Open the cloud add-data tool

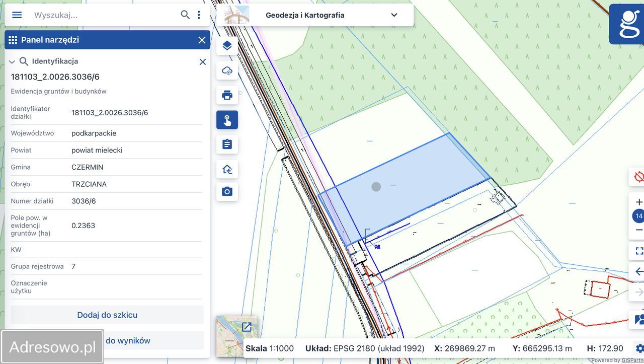click(x=227, y=70)
